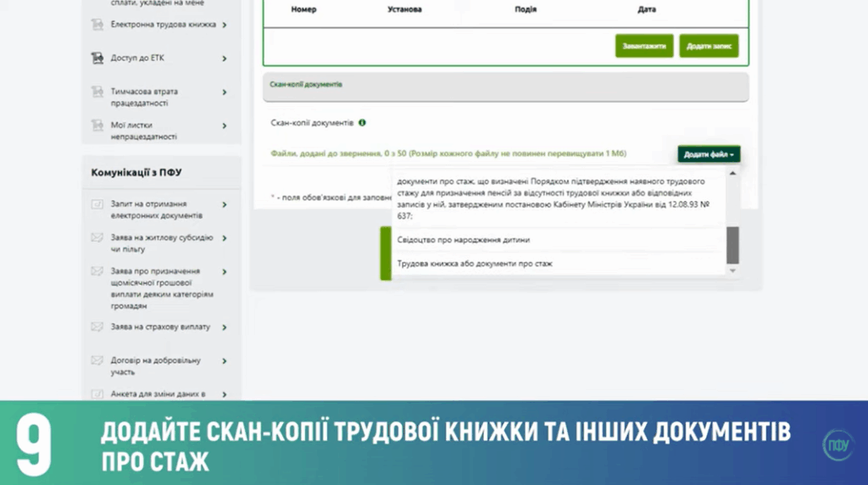Click the ПФУ logo in the banner
This screenshot has height=485, width=868.
(837, 444)
